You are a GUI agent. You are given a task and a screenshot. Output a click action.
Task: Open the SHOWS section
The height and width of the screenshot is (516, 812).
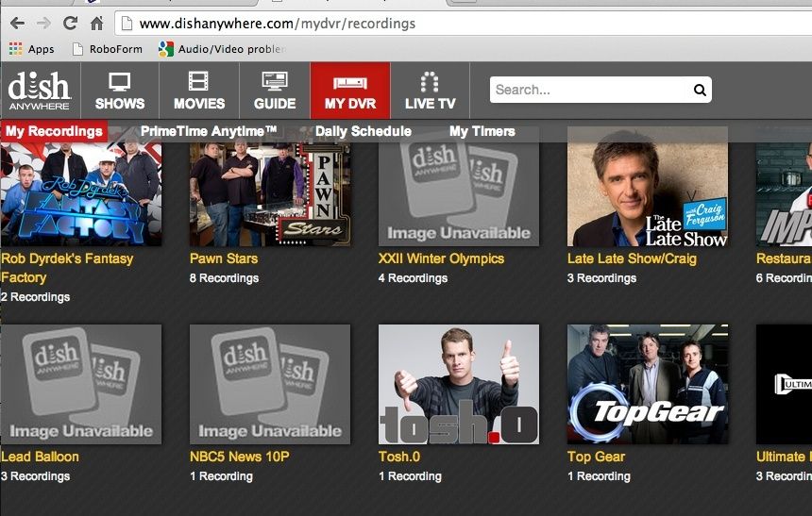pyautogui.click(x=120, y=91)
